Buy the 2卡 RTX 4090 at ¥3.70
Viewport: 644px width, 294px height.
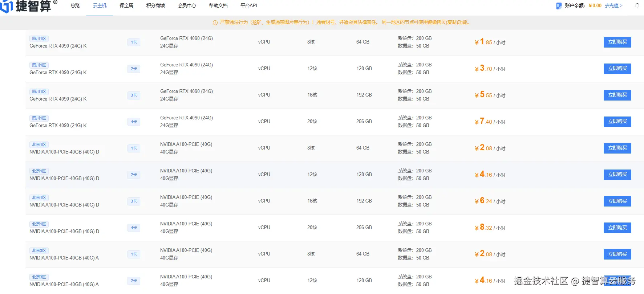point(617,69)
